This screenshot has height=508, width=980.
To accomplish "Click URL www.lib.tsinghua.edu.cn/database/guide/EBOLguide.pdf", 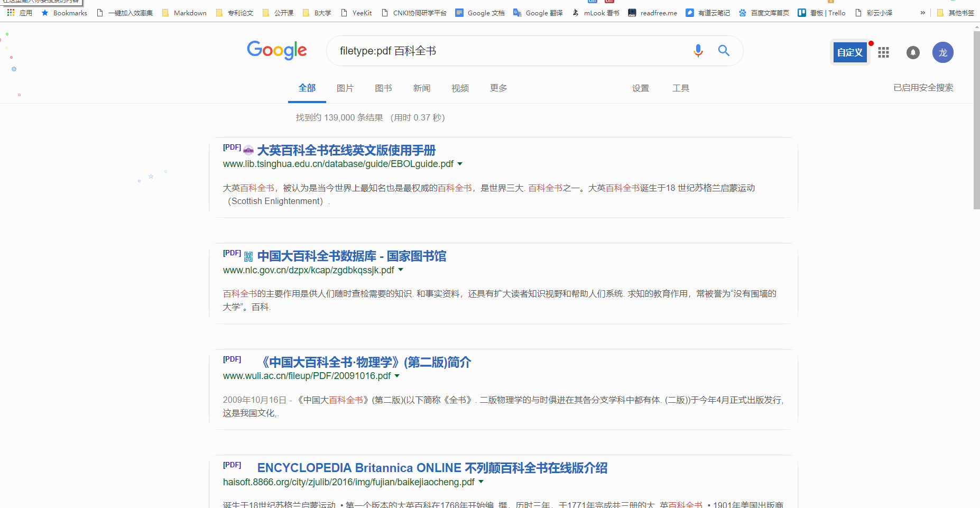I will click(338, 164).
